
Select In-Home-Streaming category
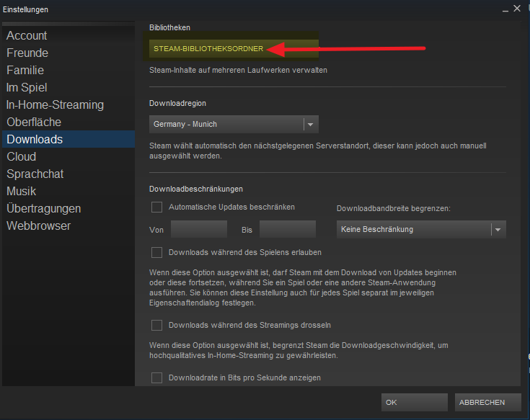[69, 104]
